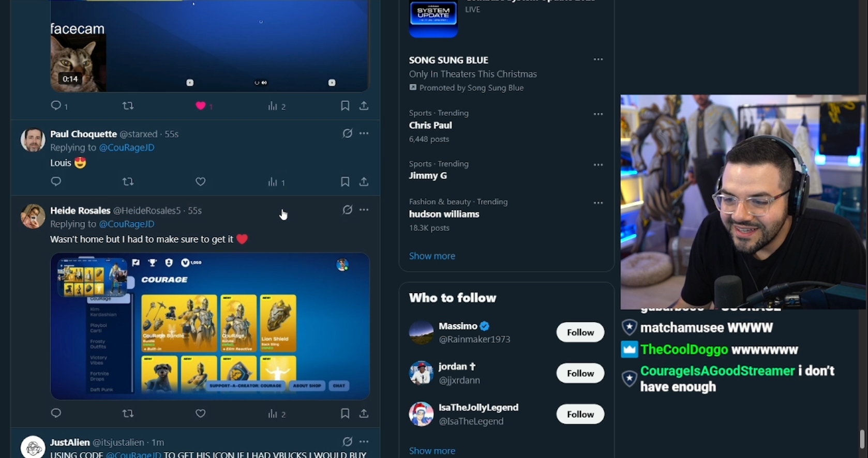
Task: Bookmark Heide Rosales's post
Action: tap(345, 413)
